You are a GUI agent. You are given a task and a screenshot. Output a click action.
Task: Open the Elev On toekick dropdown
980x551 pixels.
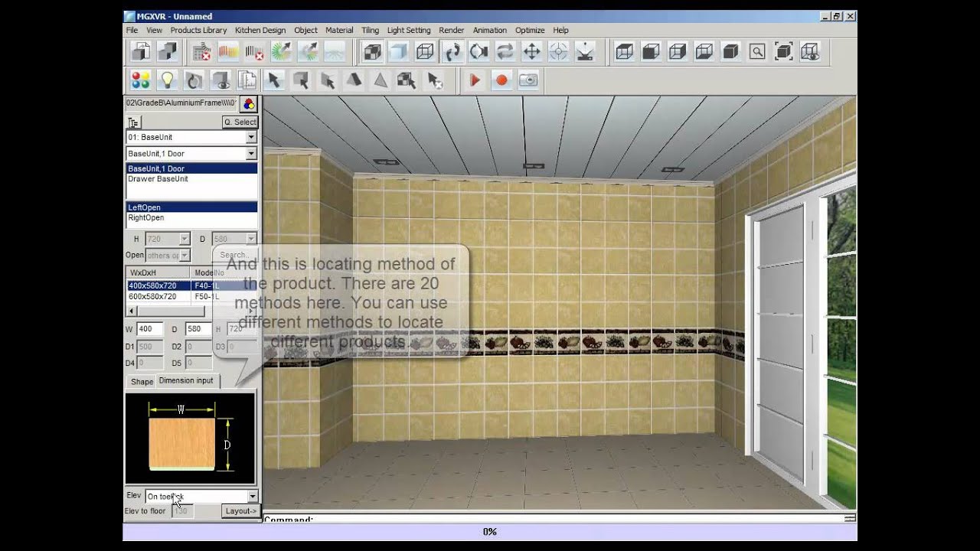coord(253,497)
